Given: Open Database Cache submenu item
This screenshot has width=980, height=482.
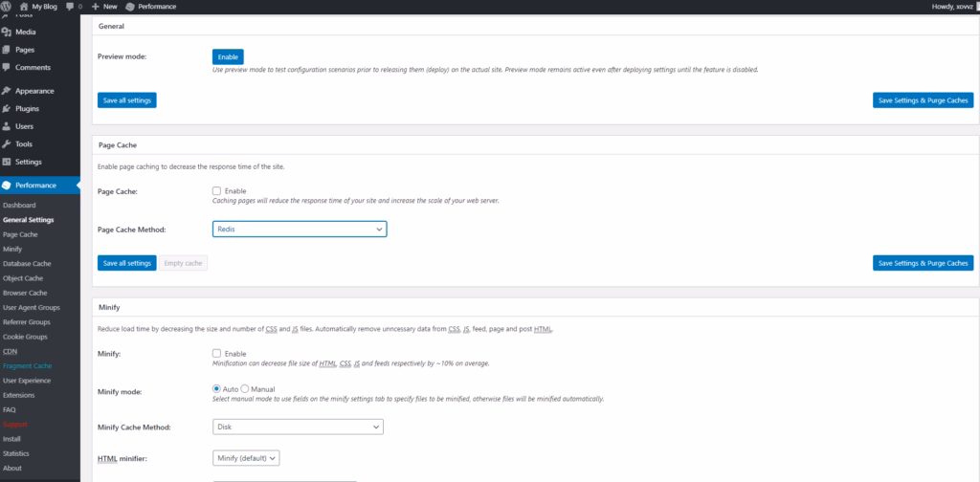Looking at the screenshot, I should 27,264.
